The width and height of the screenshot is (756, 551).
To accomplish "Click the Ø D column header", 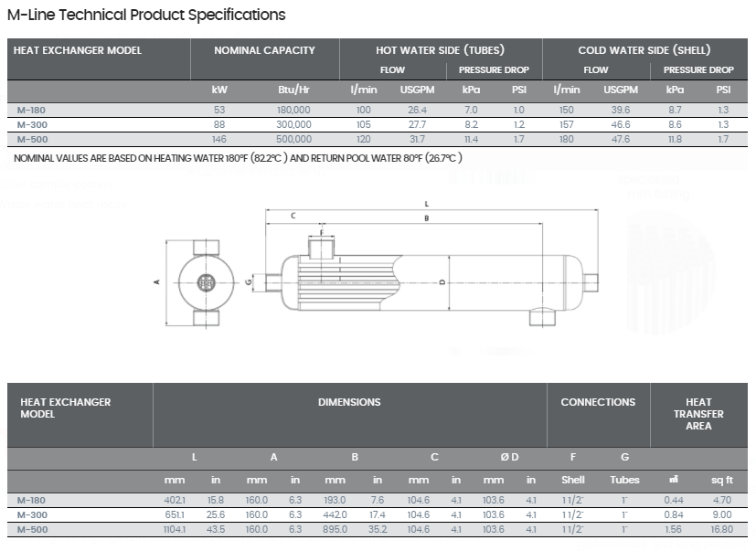I will (x=509, y=457).
